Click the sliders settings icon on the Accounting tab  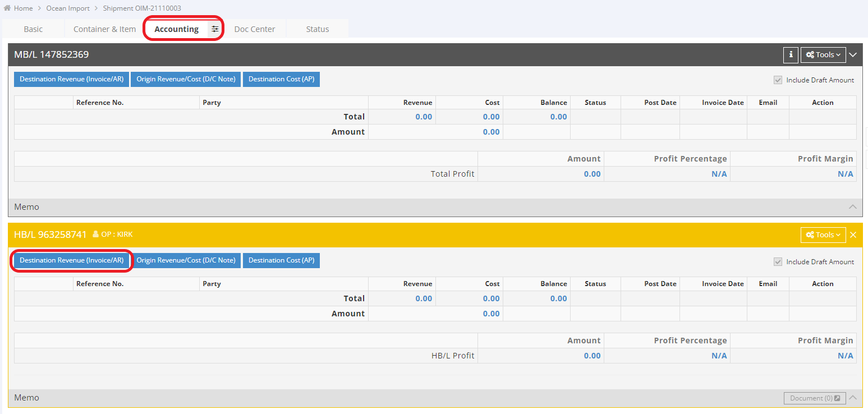pos(215,29)
